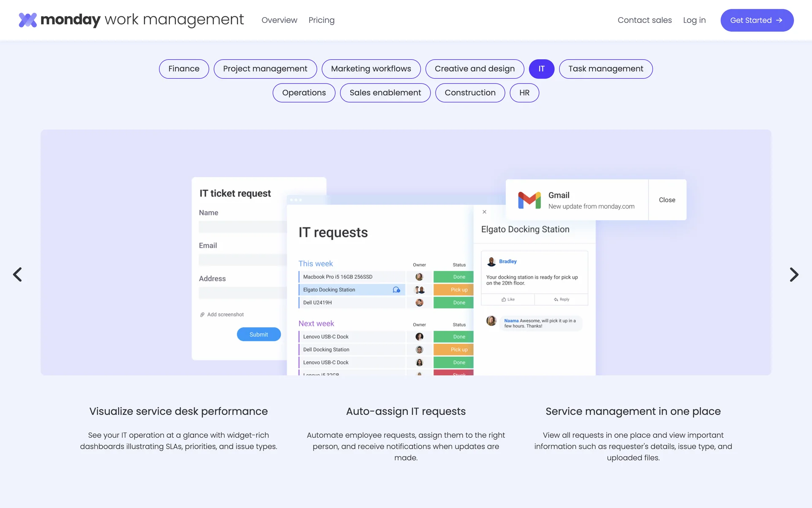Reply to Bradley's update
This screenshot has width=812, height=508.
tap(561, 299)
